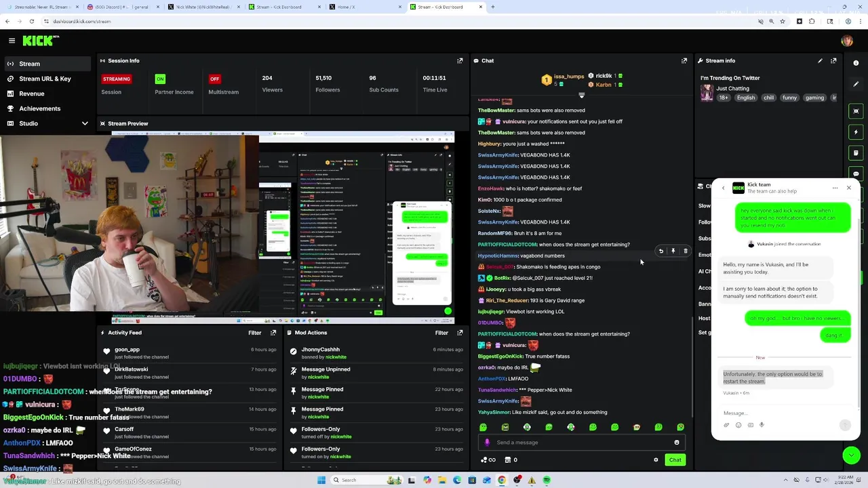Click the pencil button in the right toolbar

[x=856, y=84]
